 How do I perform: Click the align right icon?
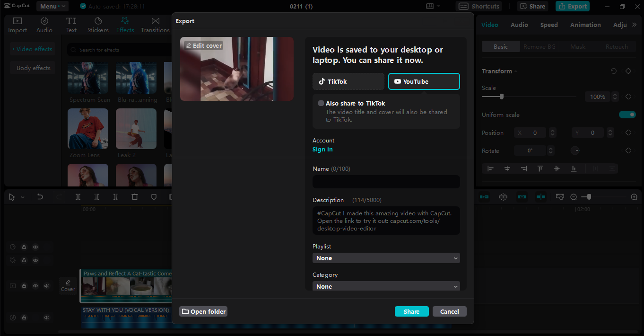pos(523,168)
